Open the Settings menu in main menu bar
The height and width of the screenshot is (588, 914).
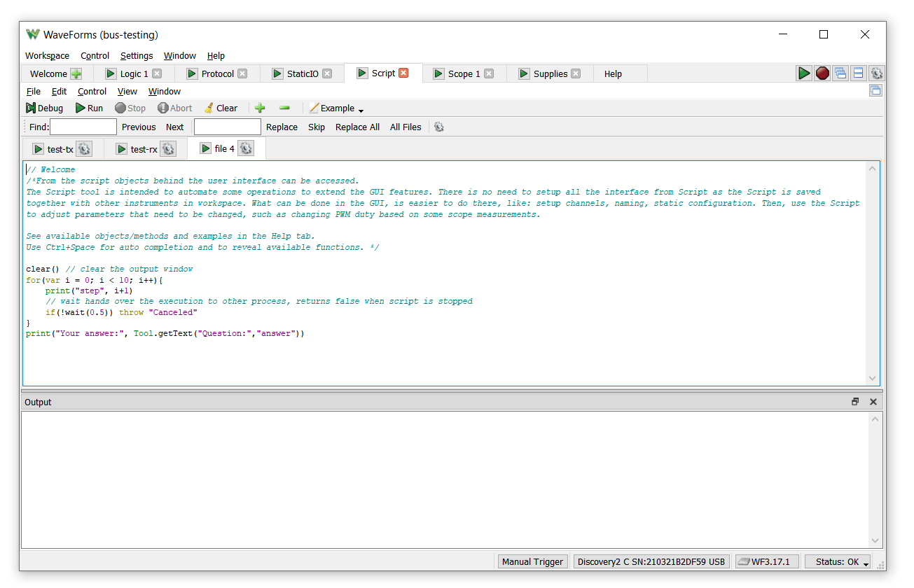137,55
